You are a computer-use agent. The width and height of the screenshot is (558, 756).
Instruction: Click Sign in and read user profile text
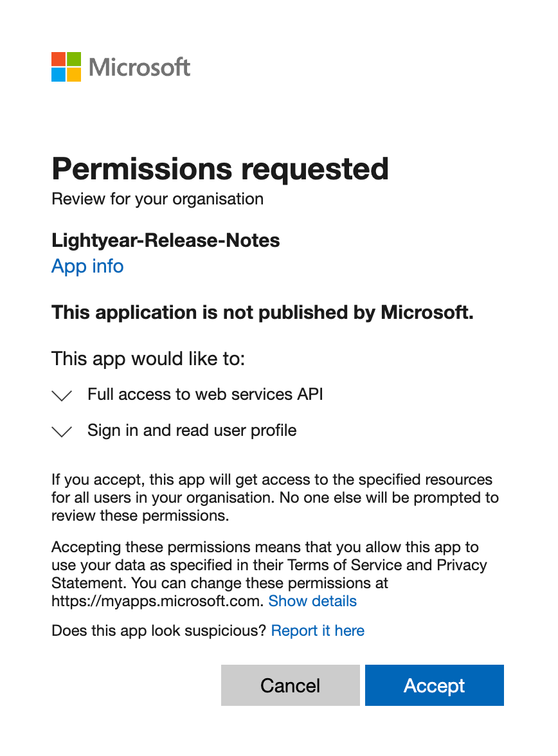pyautogui.click(x=192, y=430)
